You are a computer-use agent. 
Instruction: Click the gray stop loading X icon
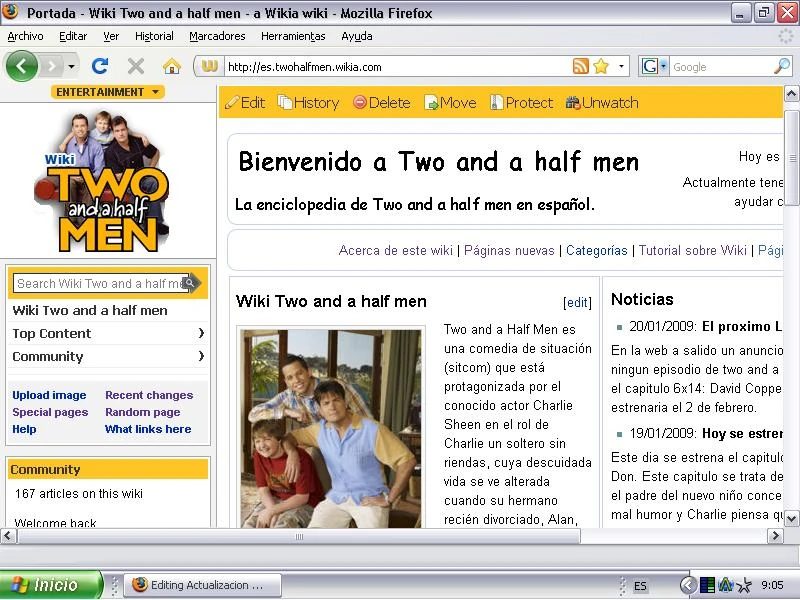[x=136, y=66]
